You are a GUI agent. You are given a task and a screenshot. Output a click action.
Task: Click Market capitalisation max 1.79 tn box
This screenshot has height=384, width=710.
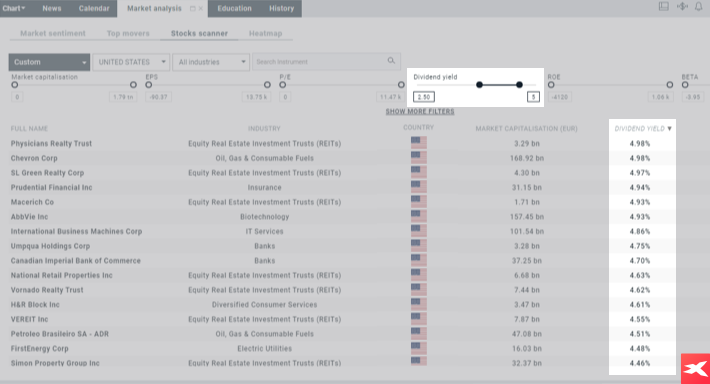tap(123, 97)
